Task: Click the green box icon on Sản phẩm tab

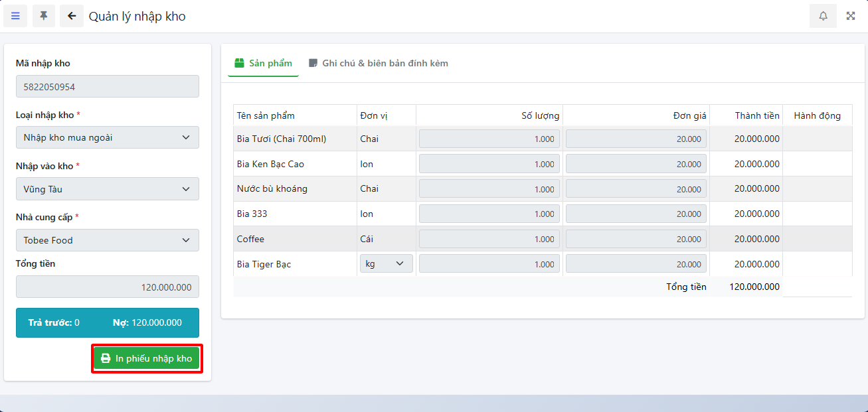Action: (240, 63)
